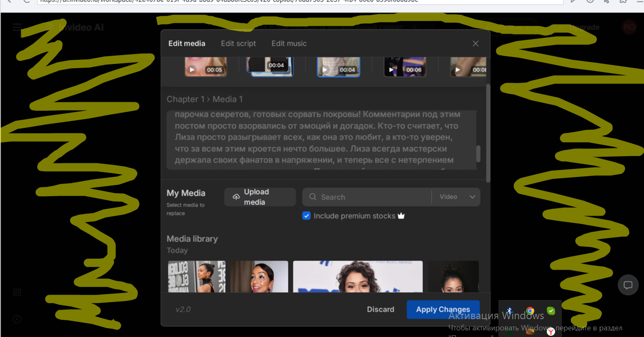Click the Upload media button
The width and height of the screenshot is (644, 337).
(260, 197)
